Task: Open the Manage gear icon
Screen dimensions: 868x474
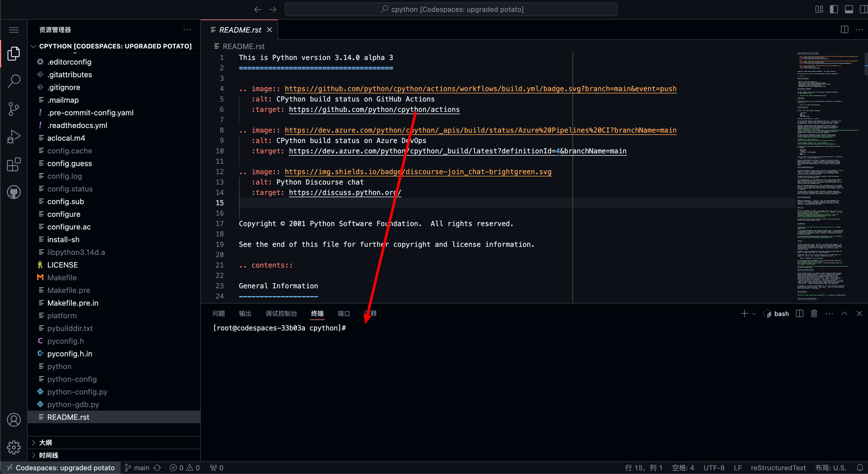Action: (x=14, y=447)
